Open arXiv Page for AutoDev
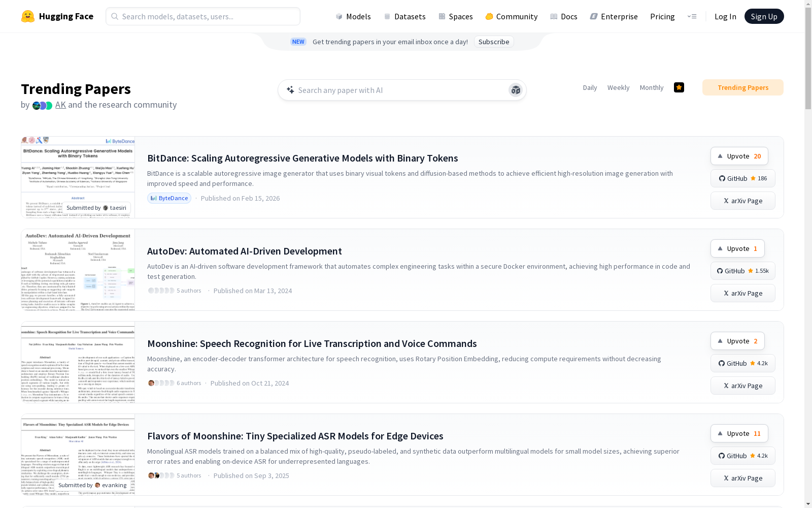The image size is (812, 508). click(743, 293)
